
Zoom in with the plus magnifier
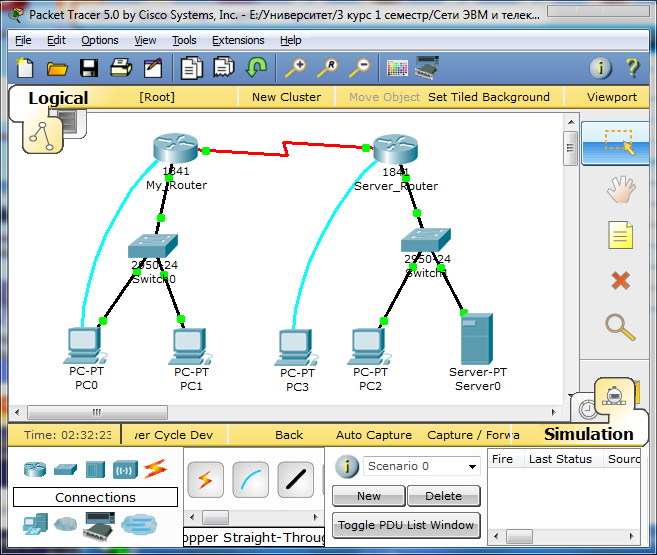tap(296, 68)
